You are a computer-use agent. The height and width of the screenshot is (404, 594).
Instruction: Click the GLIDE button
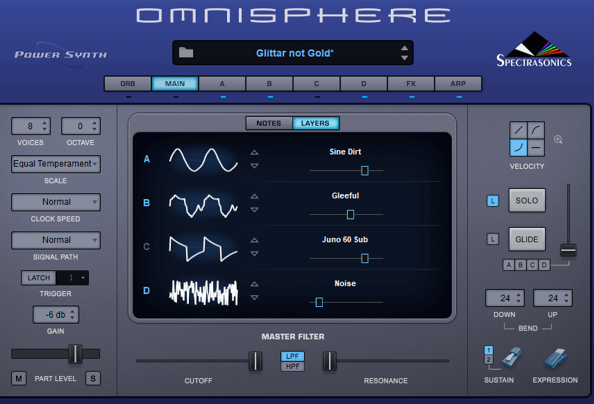point(527,239)
